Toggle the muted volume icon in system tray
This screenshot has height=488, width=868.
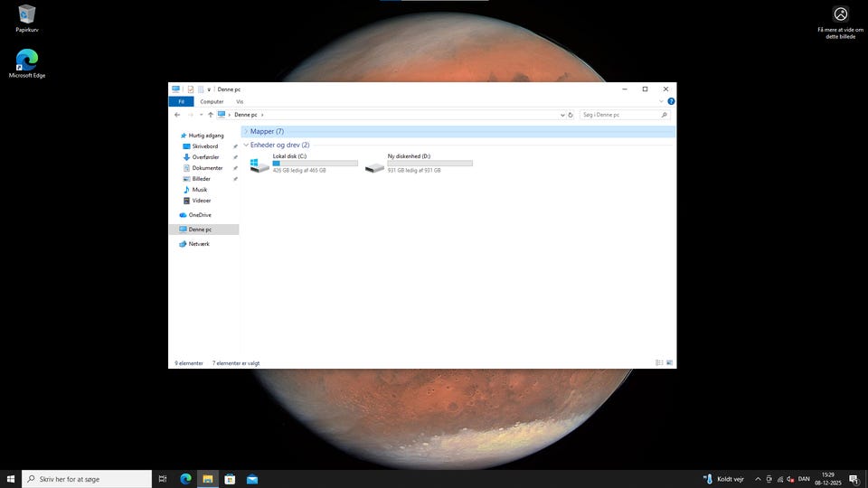point(789,479)
